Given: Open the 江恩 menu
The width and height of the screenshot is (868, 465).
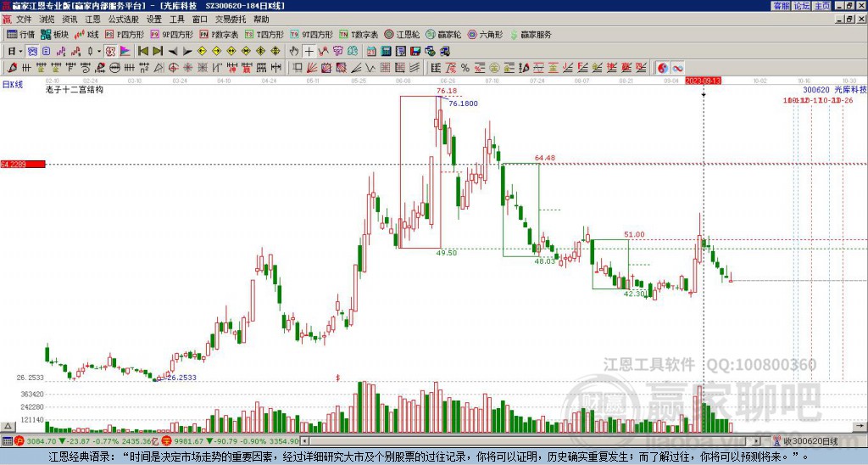Looking at the screenshot, I should tap(92, 20).
